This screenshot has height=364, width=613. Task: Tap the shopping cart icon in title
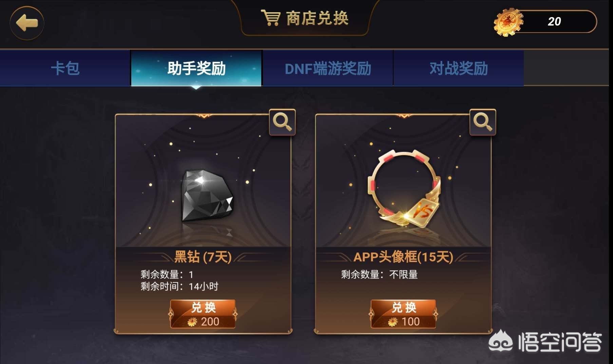click(270, 18)
